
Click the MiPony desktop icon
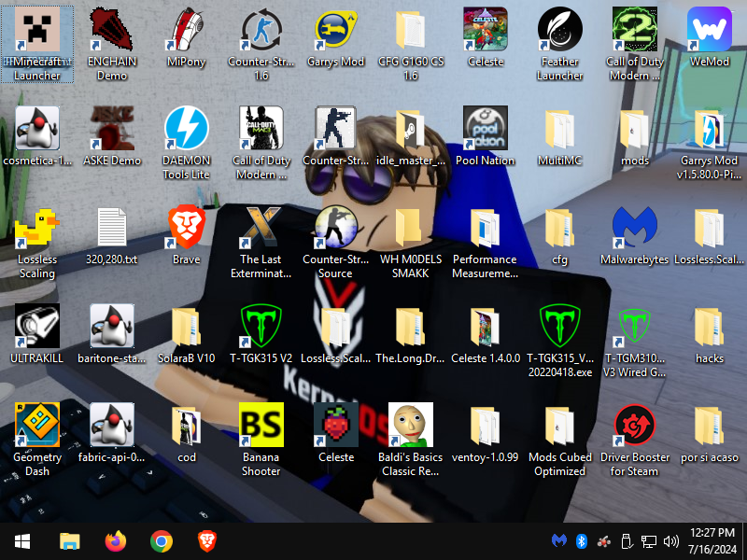pos(186,37)
